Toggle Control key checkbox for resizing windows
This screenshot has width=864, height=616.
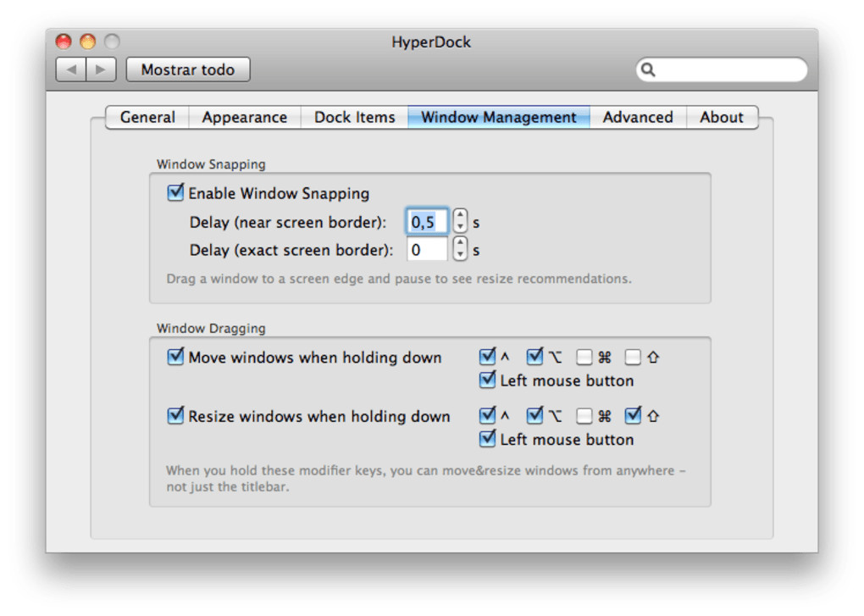(487, 415)
